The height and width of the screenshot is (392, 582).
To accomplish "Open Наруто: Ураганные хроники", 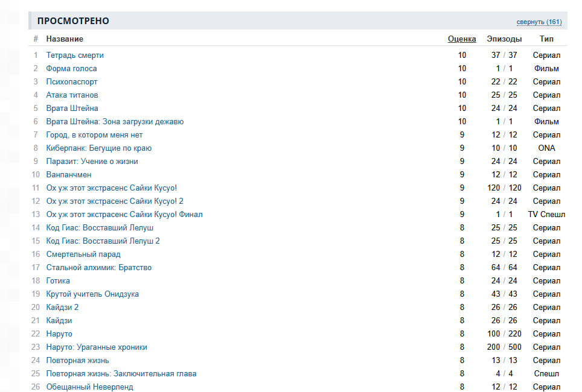I will 97,347.
